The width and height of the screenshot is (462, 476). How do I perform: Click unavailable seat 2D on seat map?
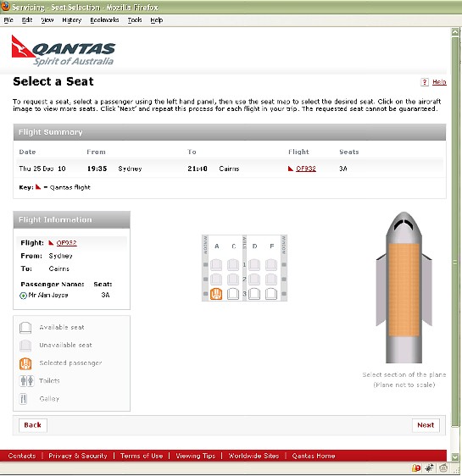coord(254,280)
